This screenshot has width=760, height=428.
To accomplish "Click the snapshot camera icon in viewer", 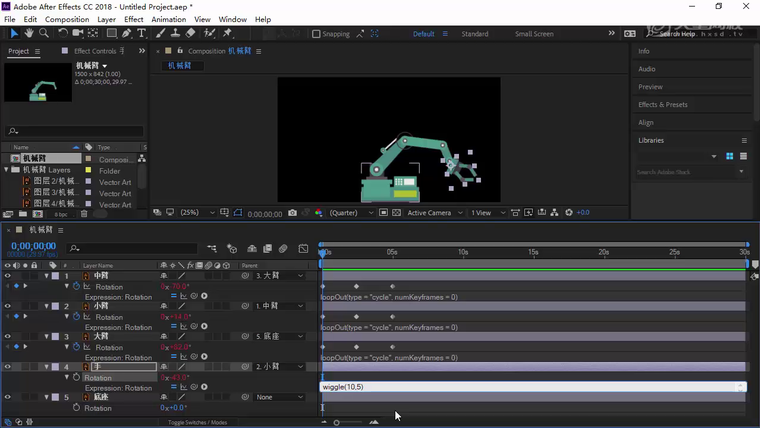I will [x=292, y=213].
